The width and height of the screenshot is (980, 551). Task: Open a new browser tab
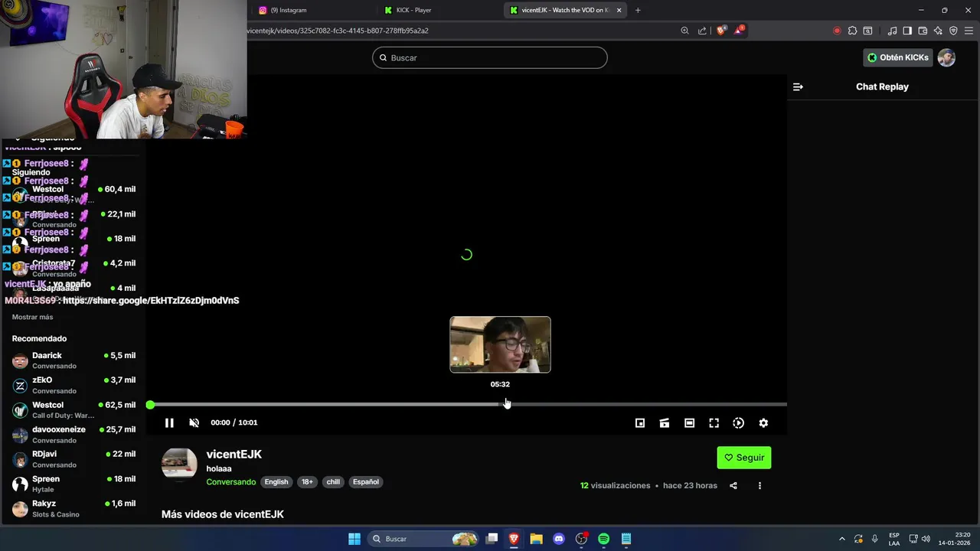pos(638,10)
